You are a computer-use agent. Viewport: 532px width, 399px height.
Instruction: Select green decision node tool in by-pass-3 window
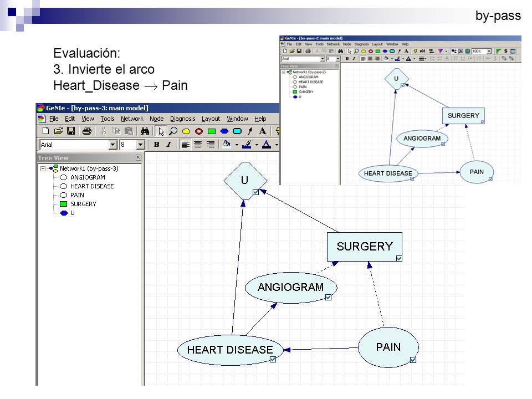pyautogui.click(x=212, y=131)
